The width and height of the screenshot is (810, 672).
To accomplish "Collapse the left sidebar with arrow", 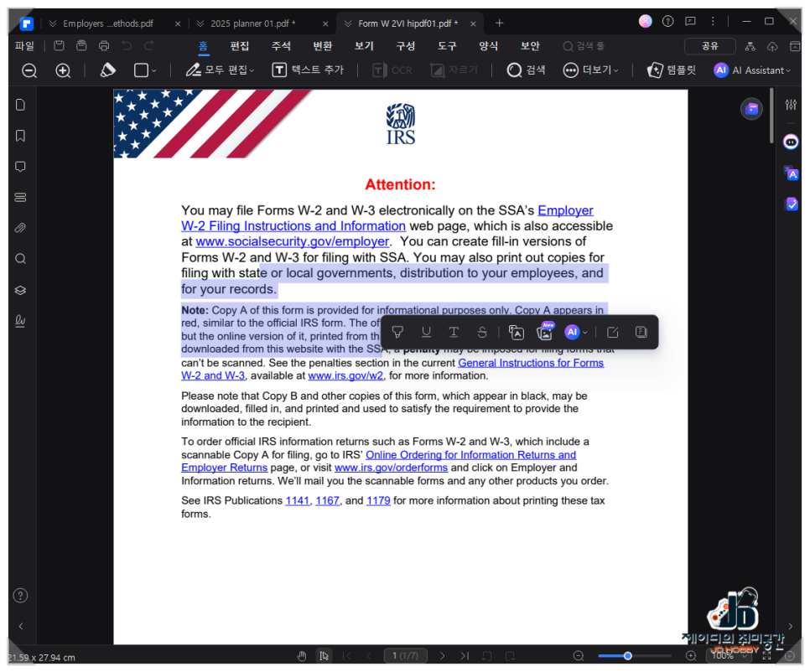I will pos(21,627).
